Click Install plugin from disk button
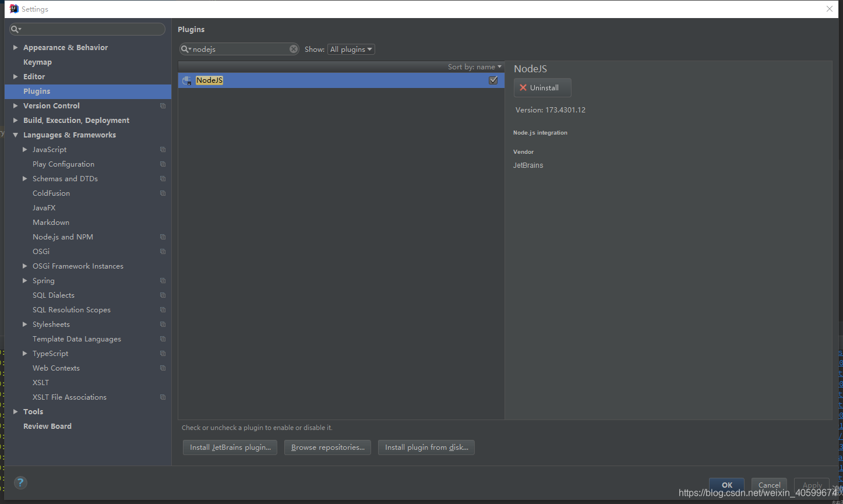This screenshot has width=843, height=504. (x=426, y=447)
